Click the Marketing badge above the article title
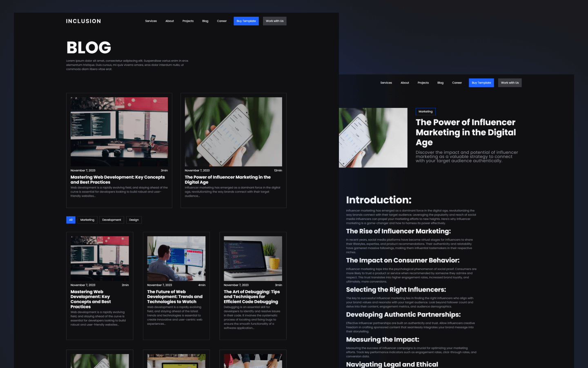The image size is (588, 368). tap(425, 111)
